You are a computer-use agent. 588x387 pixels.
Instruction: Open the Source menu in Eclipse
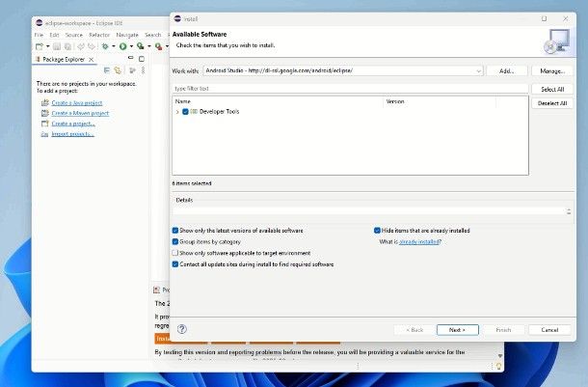pyautogui.click(x=74, y=35)
